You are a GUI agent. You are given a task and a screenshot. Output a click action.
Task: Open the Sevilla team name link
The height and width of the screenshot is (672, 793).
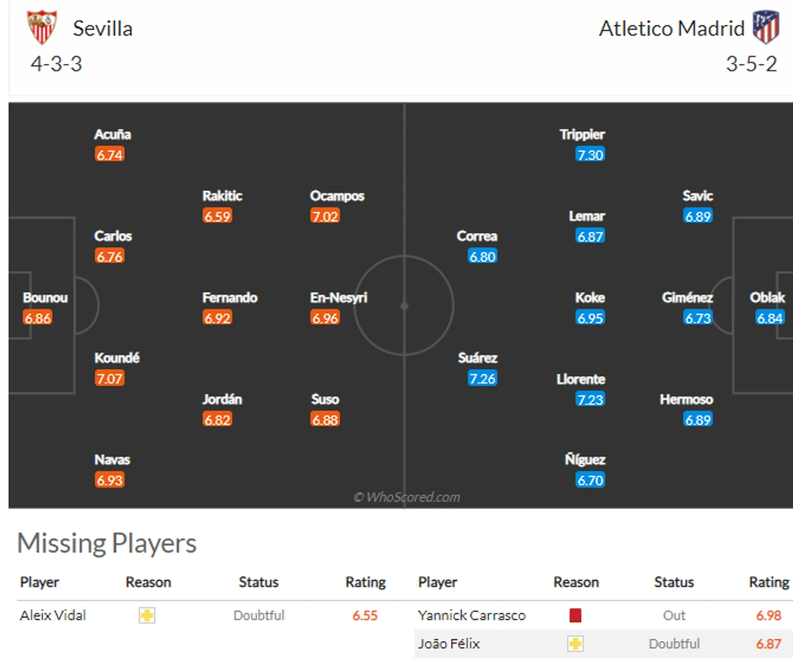[103, 29]
